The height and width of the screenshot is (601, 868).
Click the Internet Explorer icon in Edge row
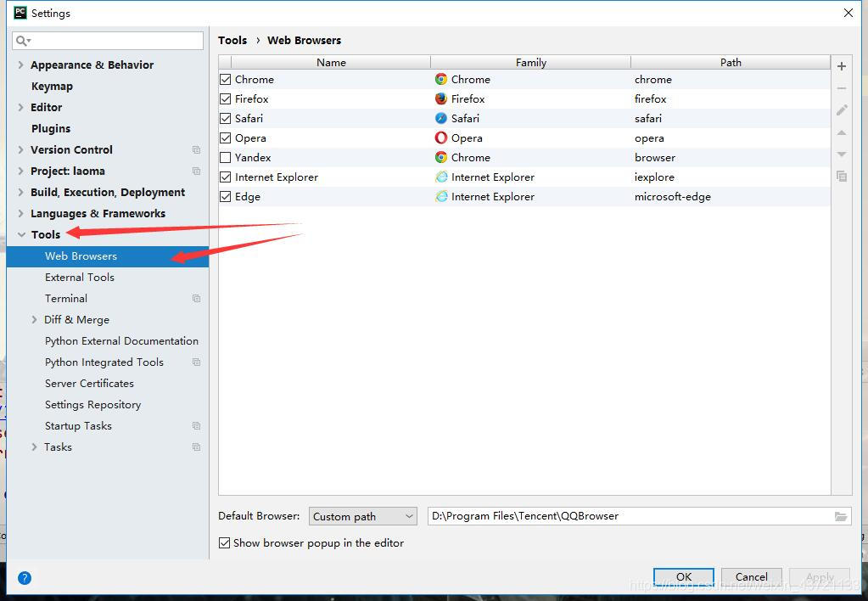440,196
